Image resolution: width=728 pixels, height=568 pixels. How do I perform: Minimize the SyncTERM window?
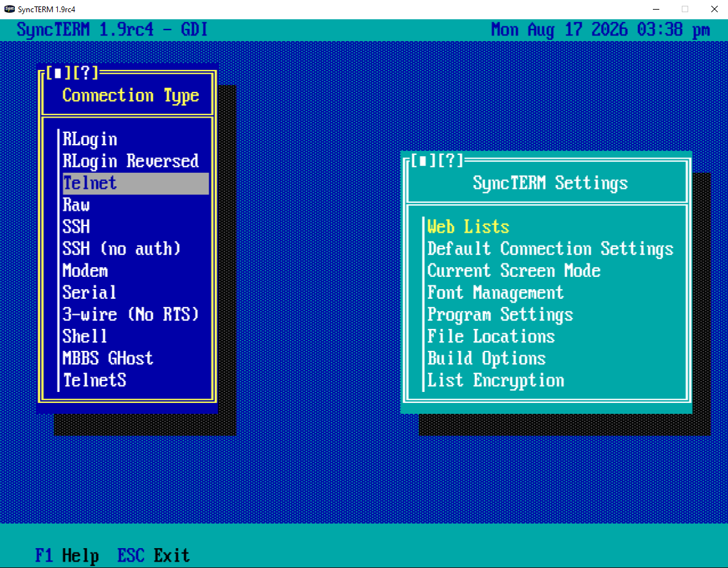point(656,9)
